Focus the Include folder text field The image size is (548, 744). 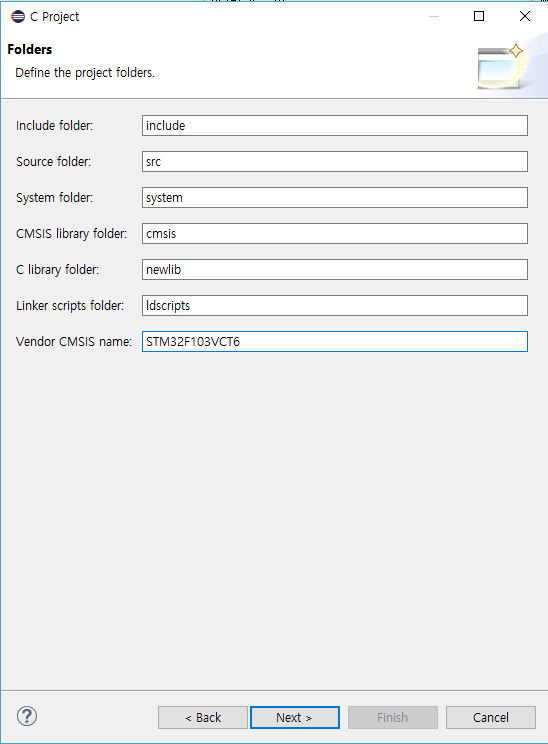coord(335,125)
